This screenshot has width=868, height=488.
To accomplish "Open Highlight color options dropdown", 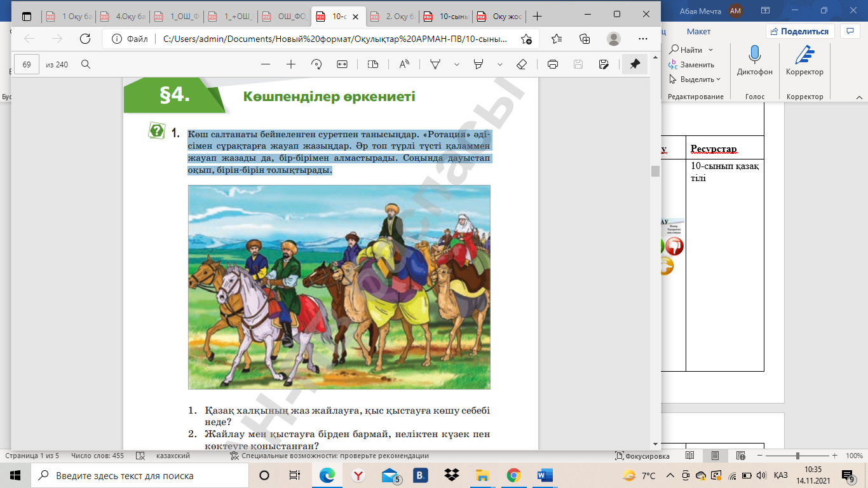I will 500,64.
